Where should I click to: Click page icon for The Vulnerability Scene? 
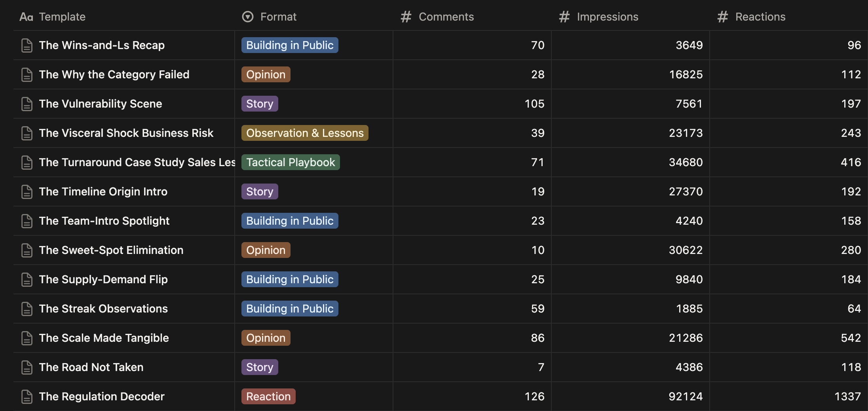[27, 104]
